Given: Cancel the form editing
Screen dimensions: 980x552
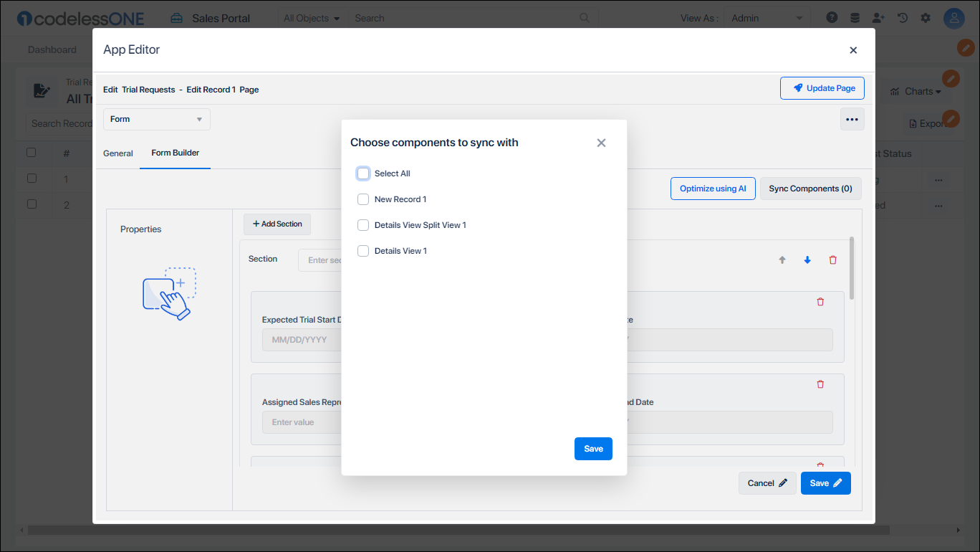Looking at the screenshot, I should click(x=767, y=483).
